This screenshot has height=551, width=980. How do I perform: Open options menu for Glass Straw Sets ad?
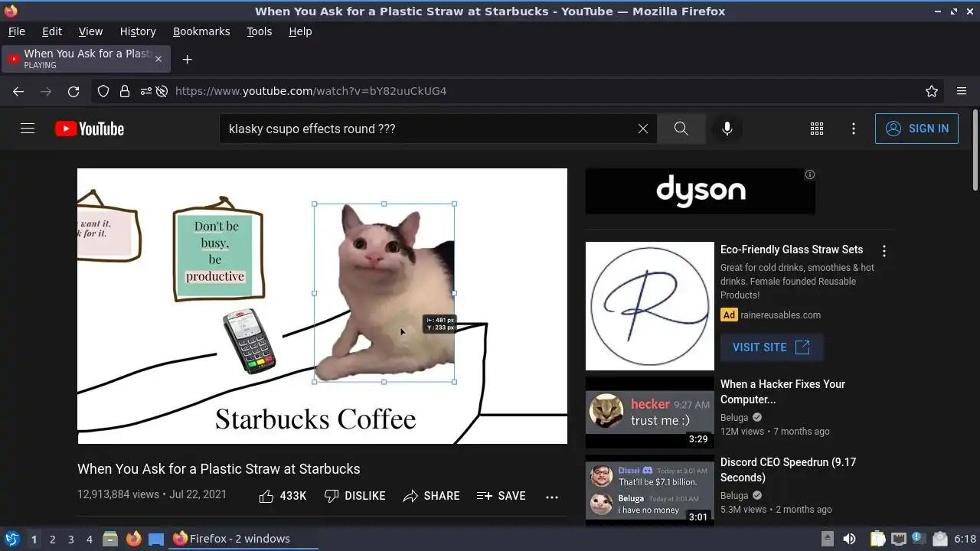coord(884,251)
